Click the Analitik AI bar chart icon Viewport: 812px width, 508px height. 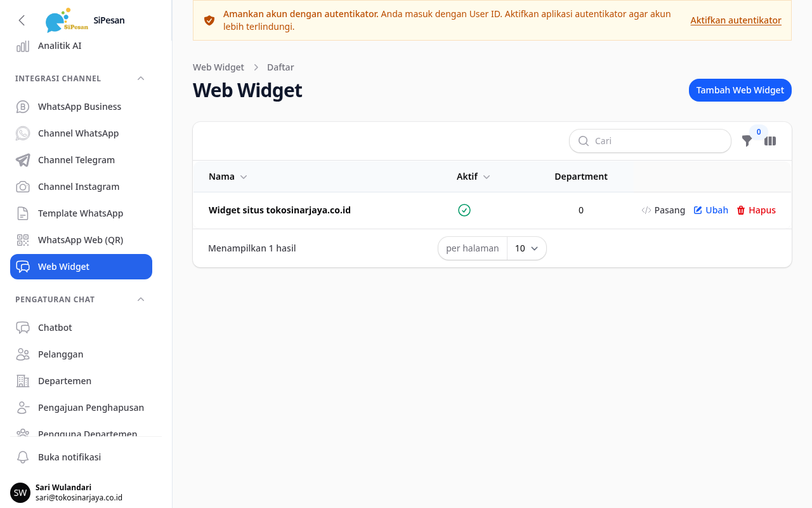pos(23,46)
